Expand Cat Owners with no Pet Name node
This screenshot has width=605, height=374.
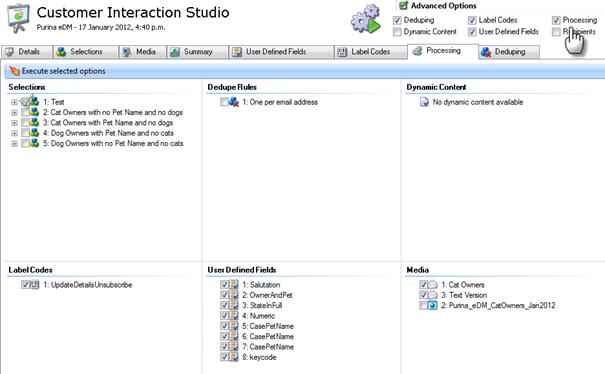[14, 113]
